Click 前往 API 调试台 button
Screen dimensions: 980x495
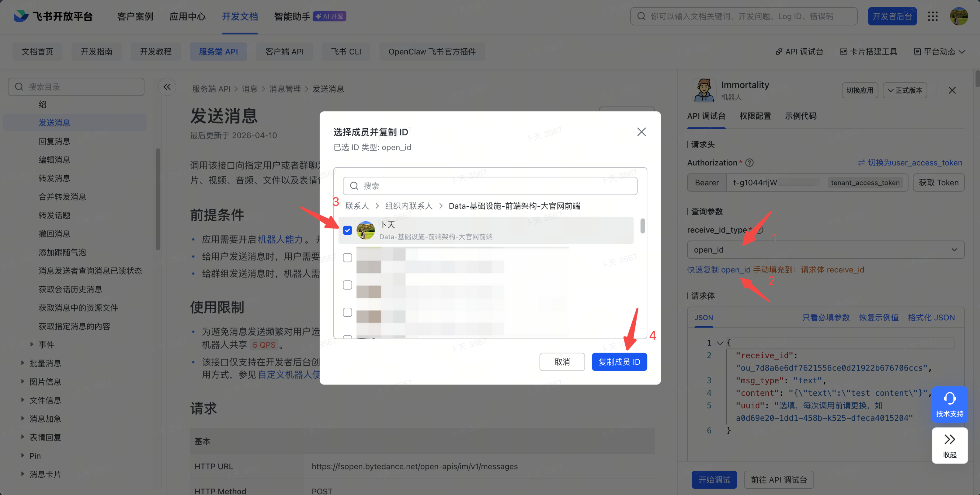point(779,480)
